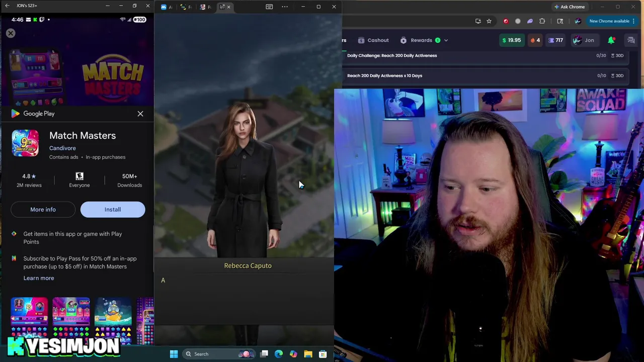The width and height of the screenshot is (644, 362).
Task: Close the Match Masters ad overlay
Action: click(11, 33)
